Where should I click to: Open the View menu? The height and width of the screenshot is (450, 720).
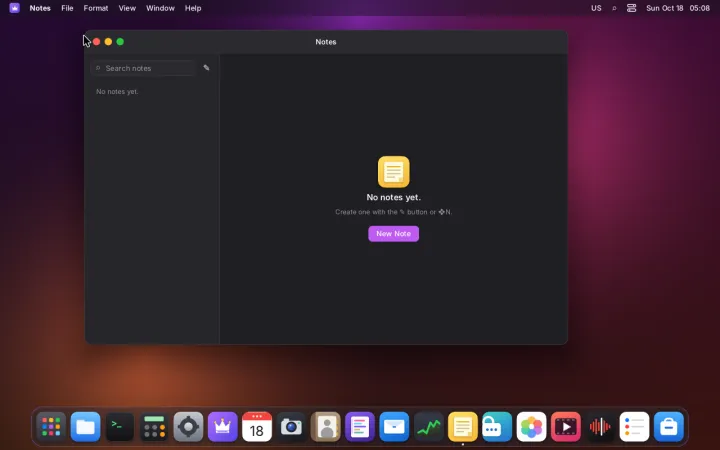(x=127, y=8)
